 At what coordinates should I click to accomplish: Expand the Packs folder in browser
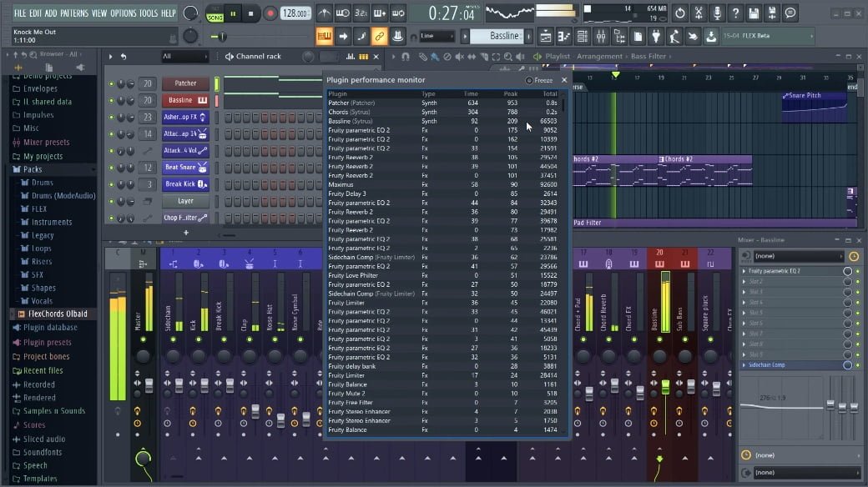click(32, 169)
